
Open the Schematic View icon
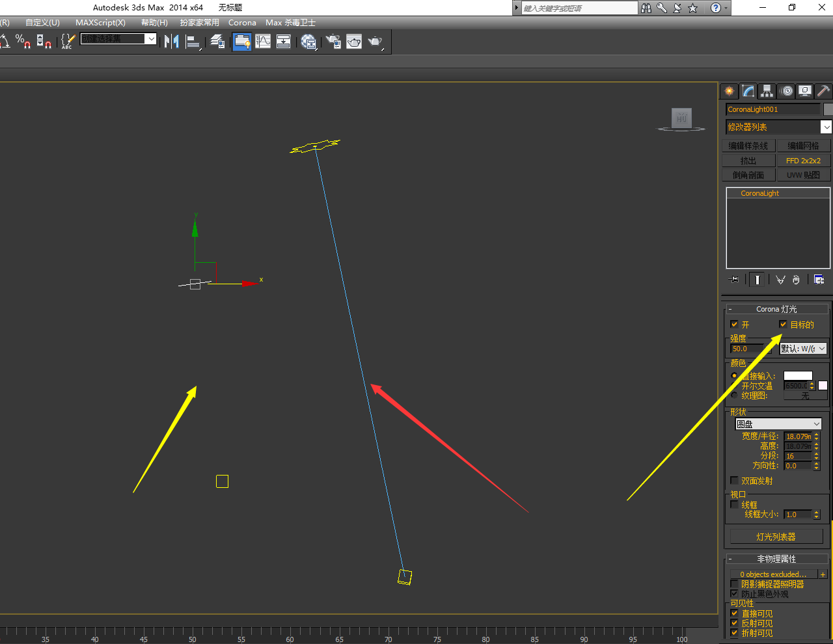pyautogui.click(x=284, y=42)
